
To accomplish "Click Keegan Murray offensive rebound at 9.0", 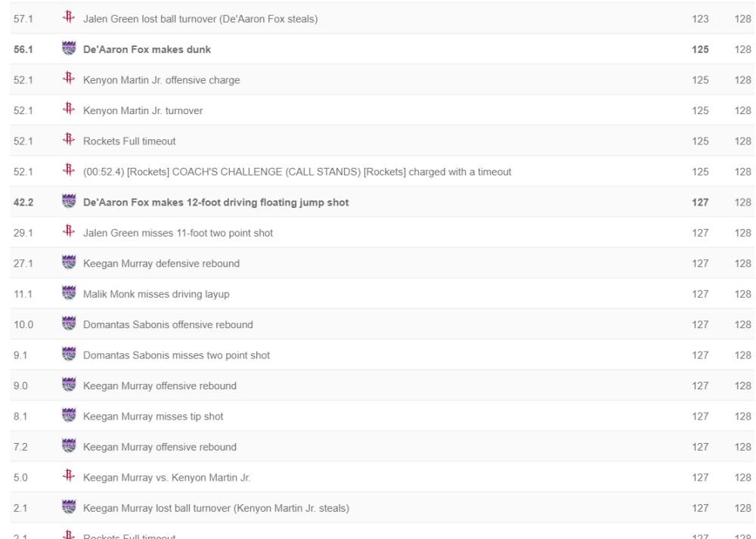I will [x=160, y=386].
